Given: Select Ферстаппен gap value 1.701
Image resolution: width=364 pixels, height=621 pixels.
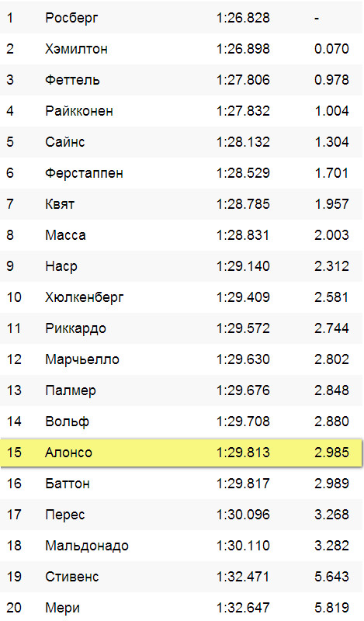Looking at the screenshot, I should pyautogui.click(x=331, y=173).
